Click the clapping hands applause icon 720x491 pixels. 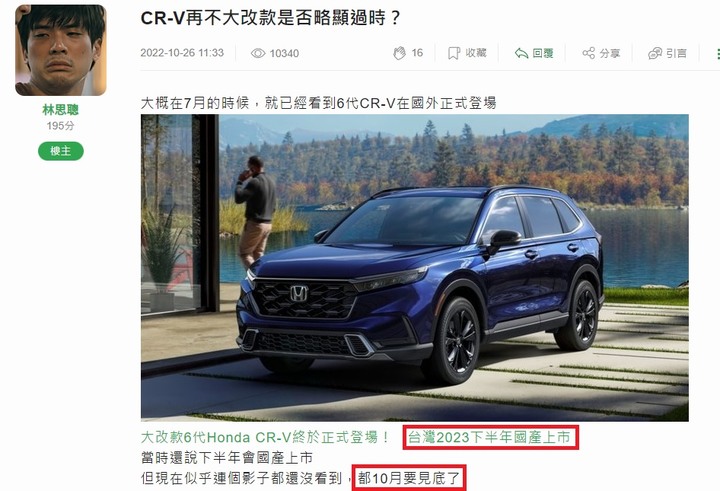399,53
